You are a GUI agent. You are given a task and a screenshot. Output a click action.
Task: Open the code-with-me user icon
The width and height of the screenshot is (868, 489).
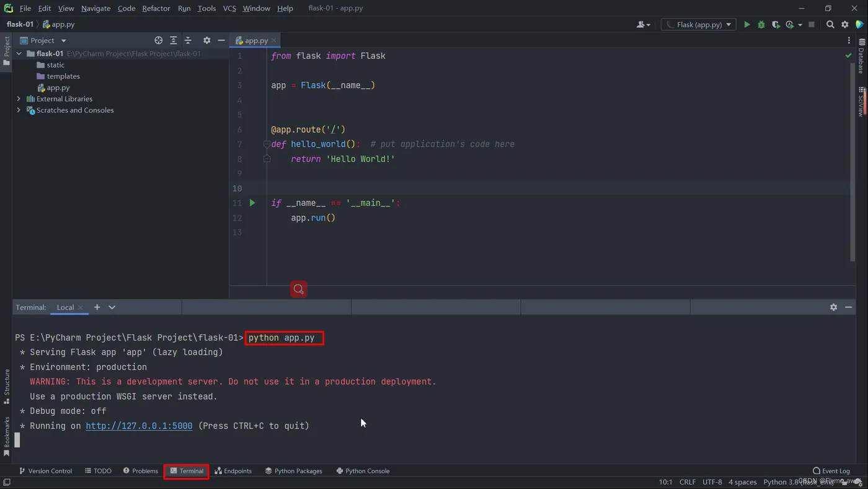pyautogui.click(x=640, y=25)
